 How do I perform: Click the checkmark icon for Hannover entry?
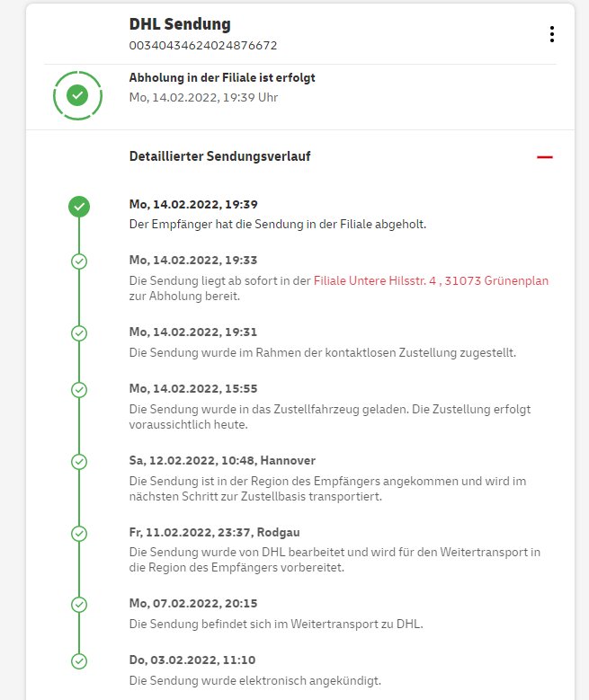pos(79,462)
